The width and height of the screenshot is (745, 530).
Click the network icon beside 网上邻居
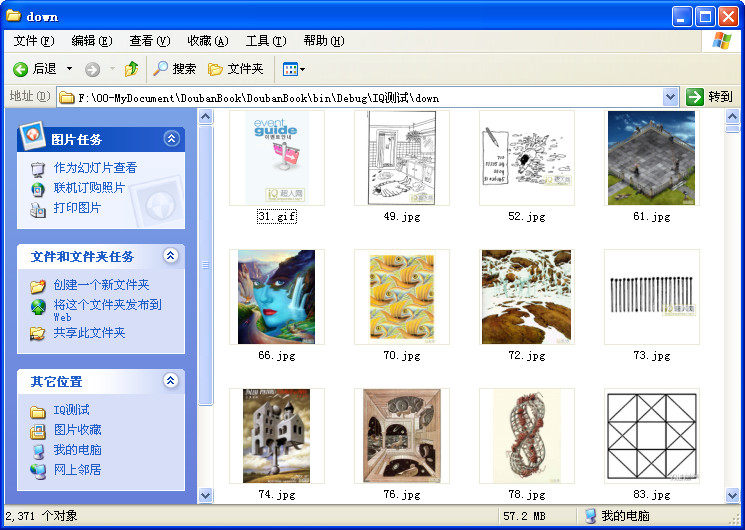(38, 471)
